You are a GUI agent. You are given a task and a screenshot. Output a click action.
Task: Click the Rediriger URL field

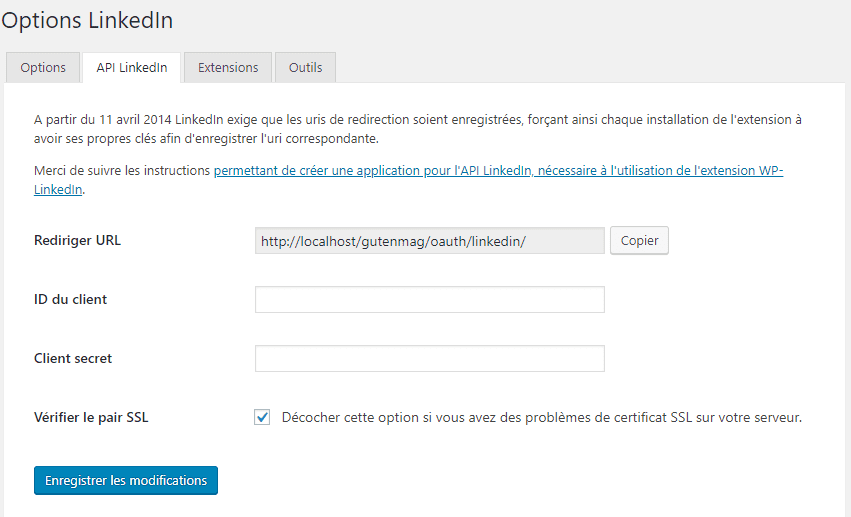430,241
